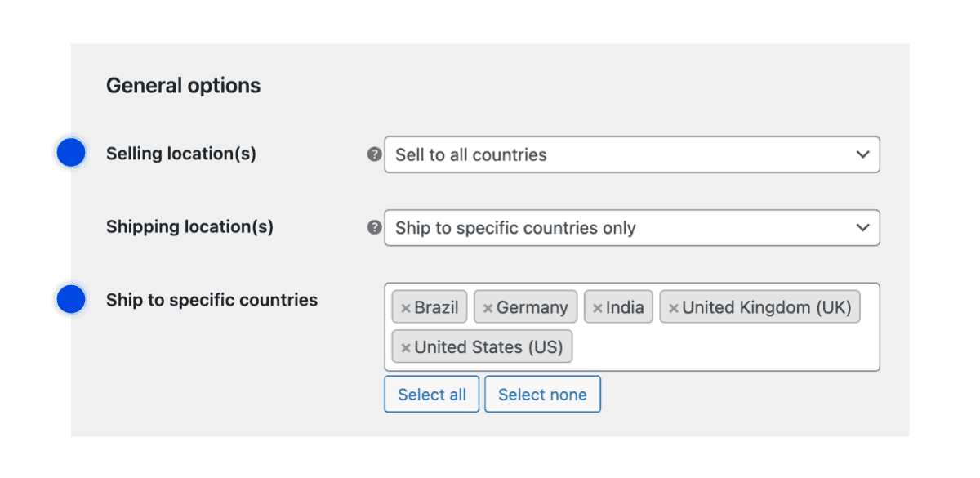Click the Selling location(s) help icon
Viewport: 980px width, 478px height.
[374, 153]
